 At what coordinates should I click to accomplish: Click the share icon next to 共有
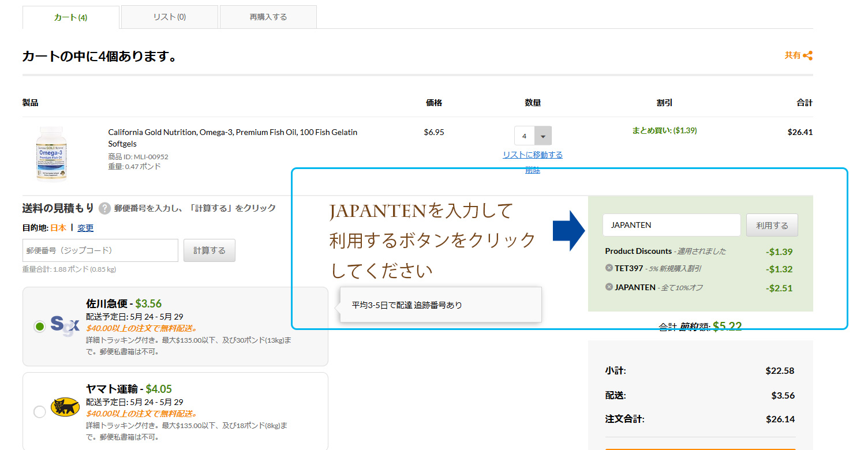pyautogui.click(x=807, y=56)
